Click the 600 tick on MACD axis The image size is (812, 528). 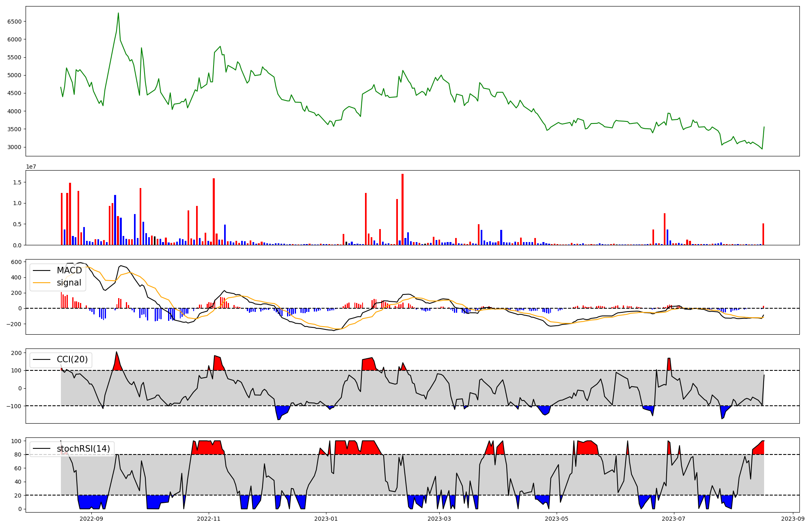[x=16, y=262]
